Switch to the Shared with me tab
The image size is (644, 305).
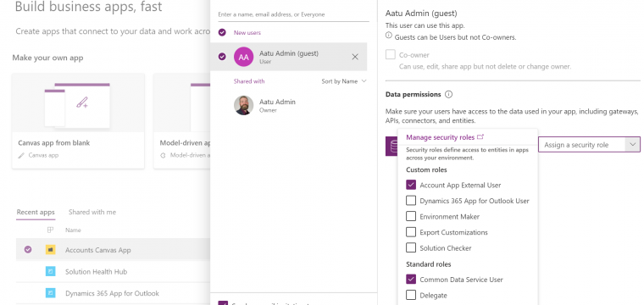pyautogui.click(x=92, y=212)
